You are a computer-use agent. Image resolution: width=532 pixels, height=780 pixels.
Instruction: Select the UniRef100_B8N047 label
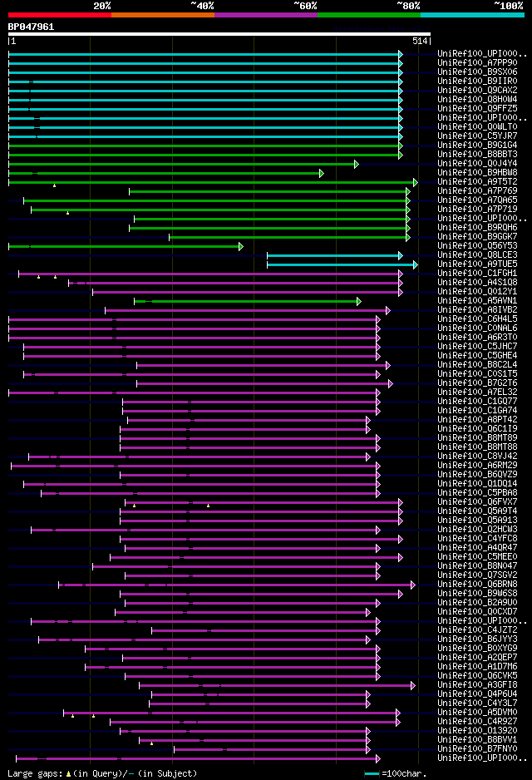click(477, 566)
